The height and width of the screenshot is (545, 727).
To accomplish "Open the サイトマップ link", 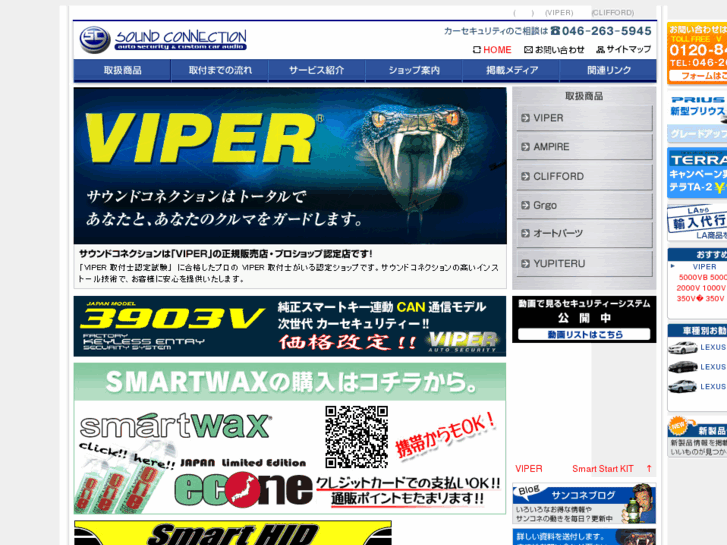I will click(x=623, y=49).
